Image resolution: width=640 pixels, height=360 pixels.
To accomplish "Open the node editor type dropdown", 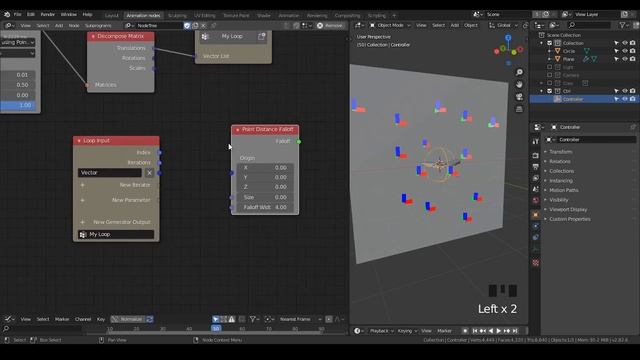I will (x=9, y=25).
